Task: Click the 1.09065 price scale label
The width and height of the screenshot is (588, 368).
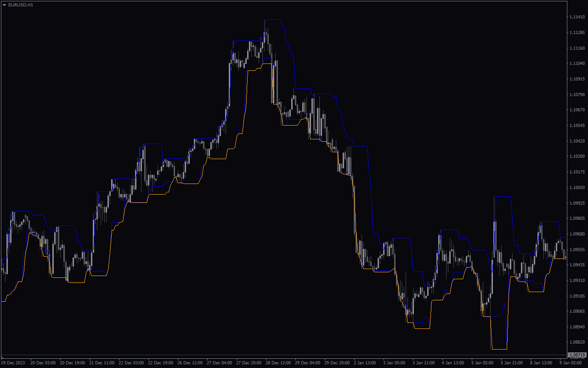Action: pyautogui.click(x=577, y=311)
